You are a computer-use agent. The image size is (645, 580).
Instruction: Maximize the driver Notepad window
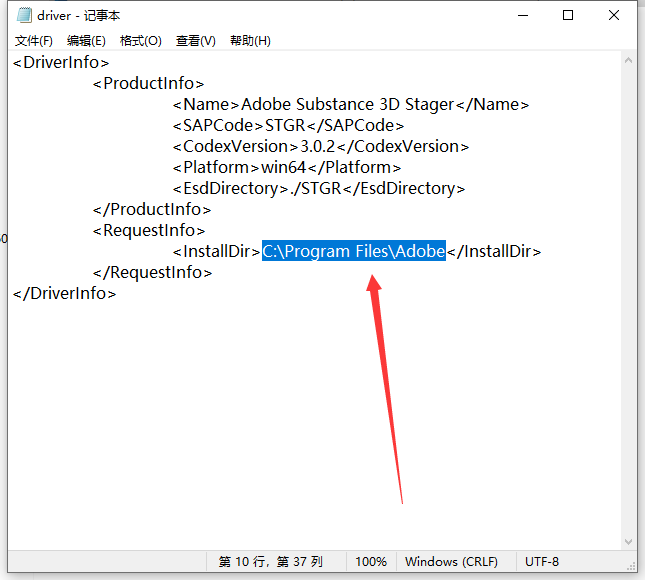[568, 15]
